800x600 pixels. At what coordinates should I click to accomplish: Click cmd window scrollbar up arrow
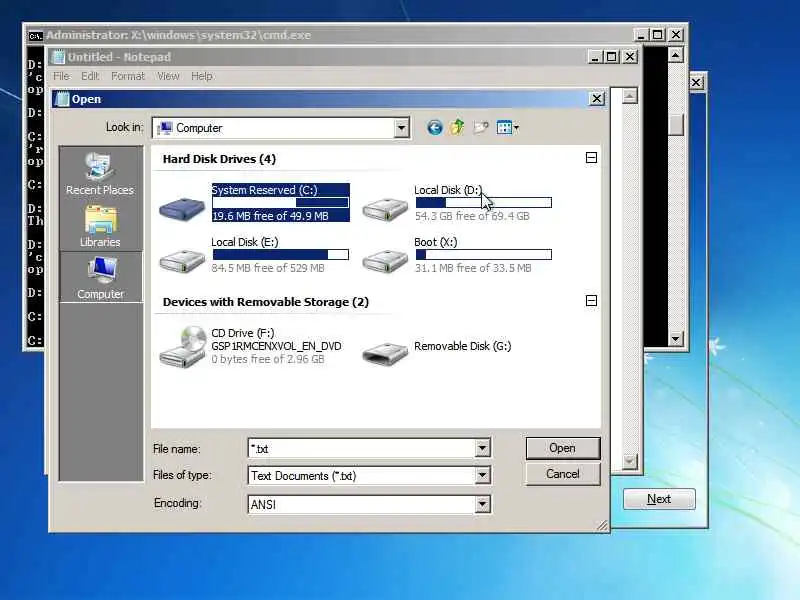pos(676,54)
